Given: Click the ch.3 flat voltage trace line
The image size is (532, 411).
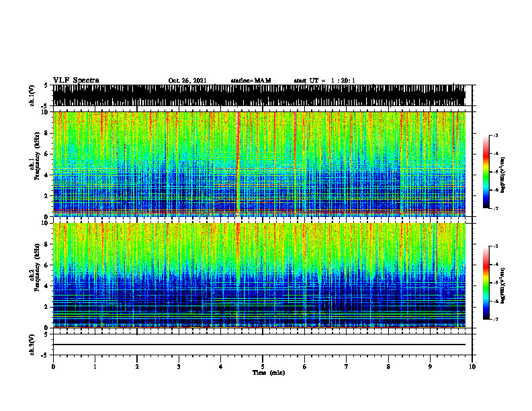Looking at the screenshot, I should (259, 345).
